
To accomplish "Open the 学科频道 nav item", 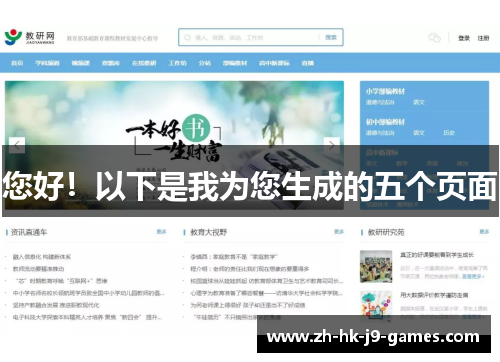I will 47,63.
